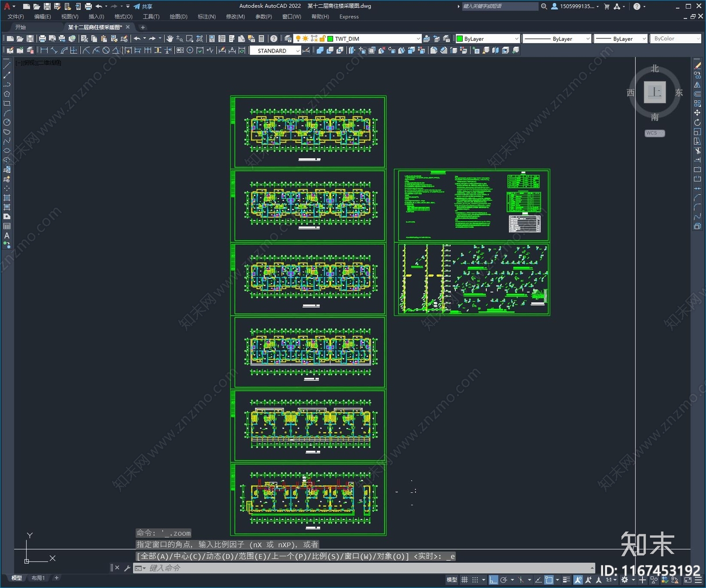Toggle Ortho mode in status bar
Image resolution: width=706 pixels, height=588 pixels.
[x=493, y=580]
